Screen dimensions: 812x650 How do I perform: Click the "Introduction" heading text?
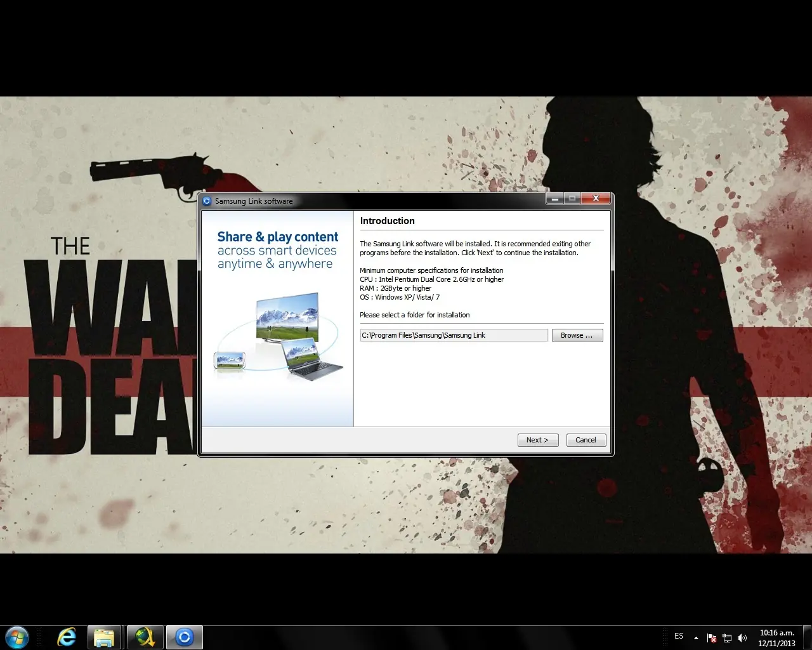(388, 221)
